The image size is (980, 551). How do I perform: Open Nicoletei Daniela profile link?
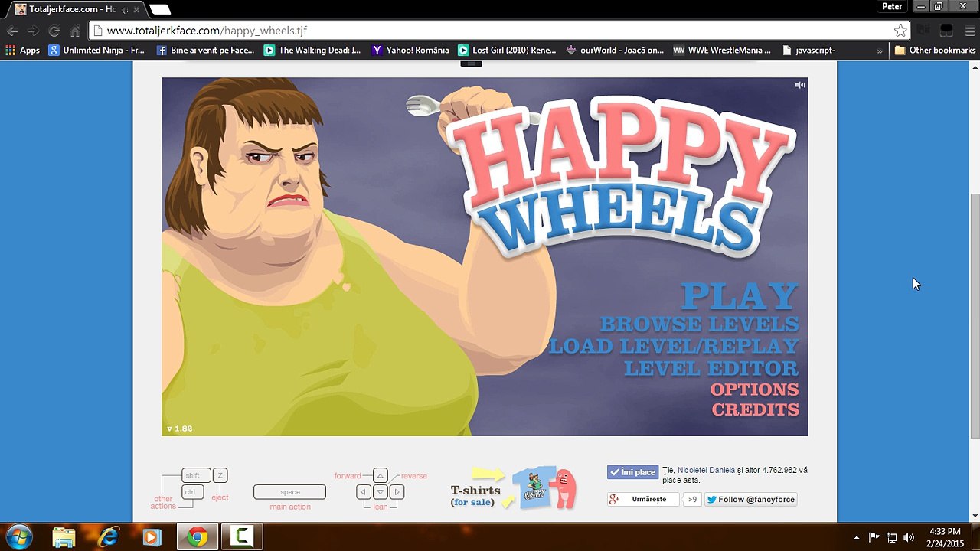706,470
